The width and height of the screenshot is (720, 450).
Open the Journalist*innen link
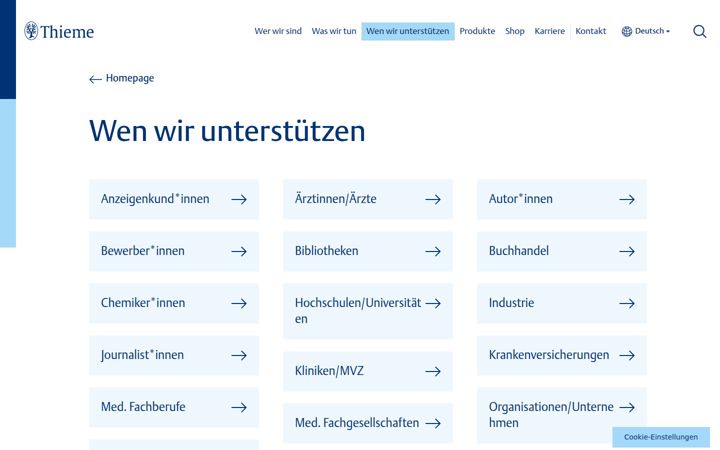174,355
